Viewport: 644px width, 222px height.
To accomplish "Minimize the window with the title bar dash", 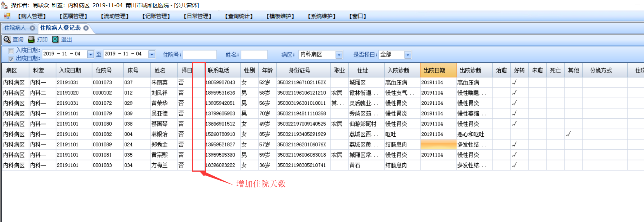I will tap(638, 5).
